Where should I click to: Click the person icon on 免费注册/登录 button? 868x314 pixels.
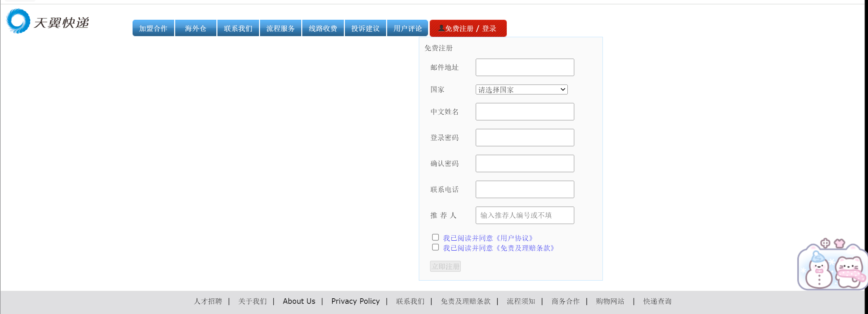click(441, 28)
